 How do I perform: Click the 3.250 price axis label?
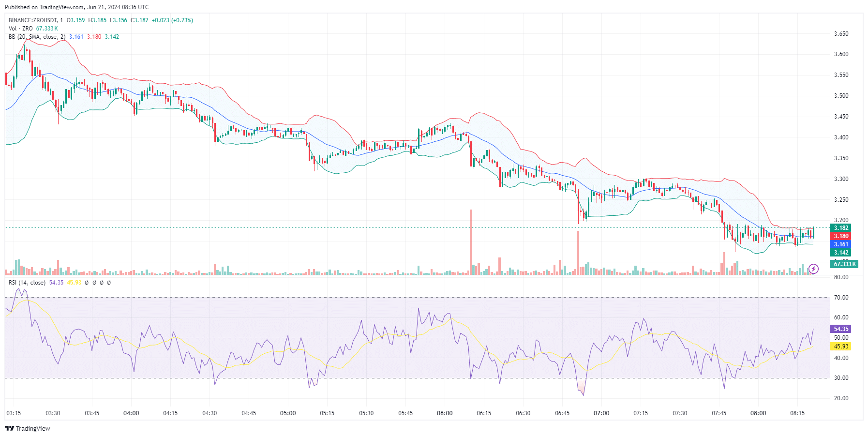841,200
